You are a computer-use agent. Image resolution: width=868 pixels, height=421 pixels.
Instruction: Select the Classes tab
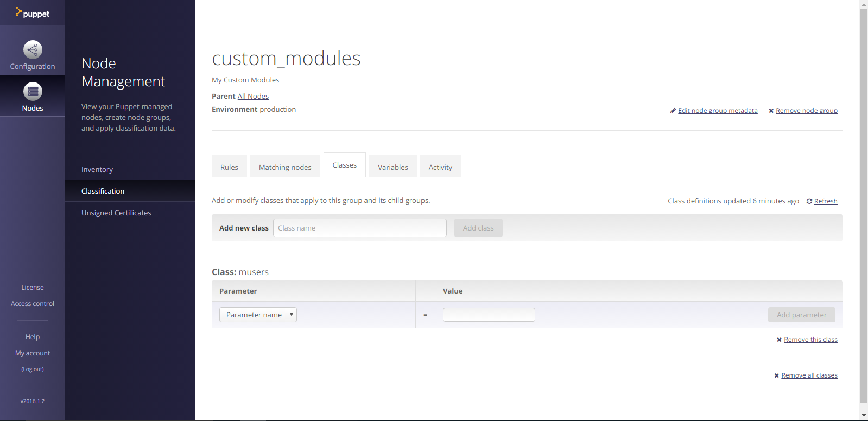pyautogui.click(x=345, y=165)
